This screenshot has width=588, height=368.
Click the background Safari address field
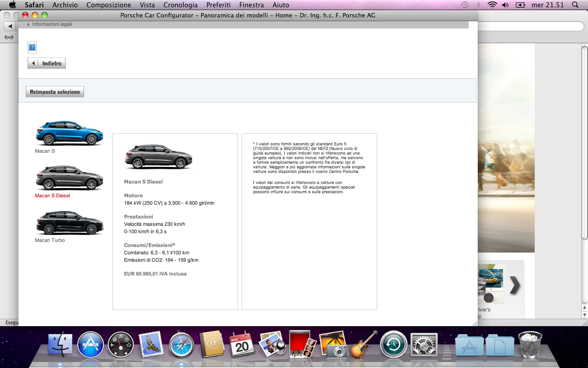(531, 26)
